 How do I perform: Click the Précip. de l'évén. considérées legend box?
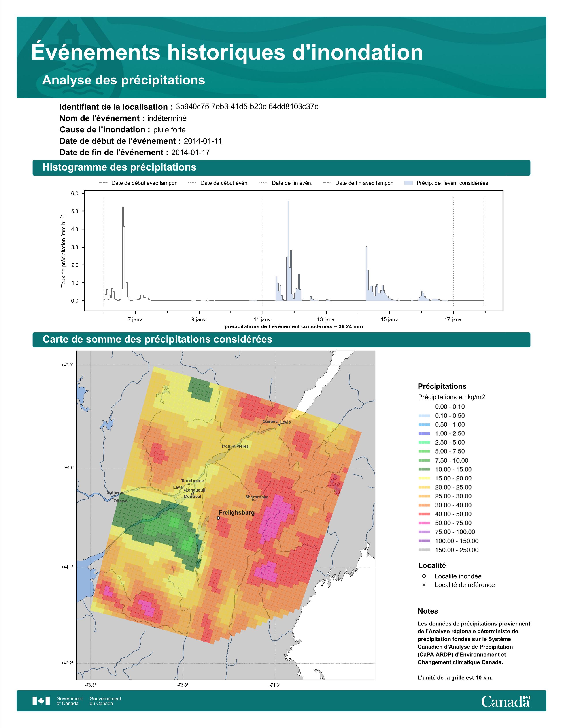[x=408, y=183]
